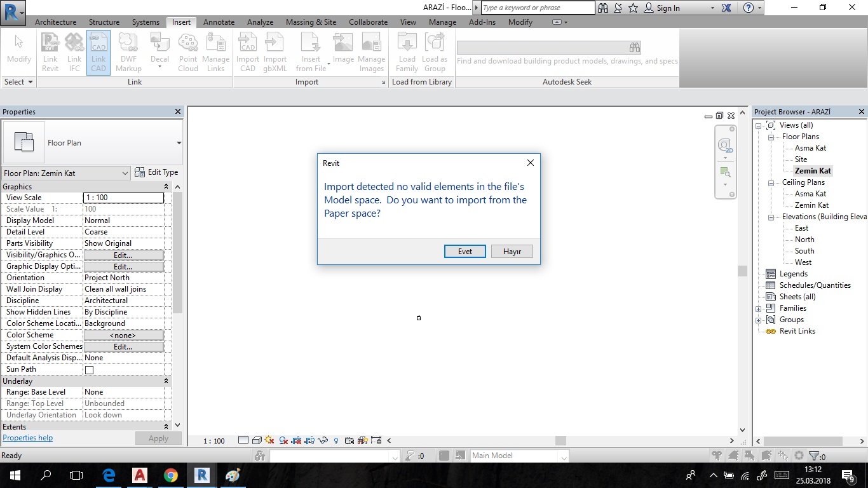Open the Revit app from the taskbar
Image resolution: width=868 pixels, height=488 pixels.
pos(201,475)
